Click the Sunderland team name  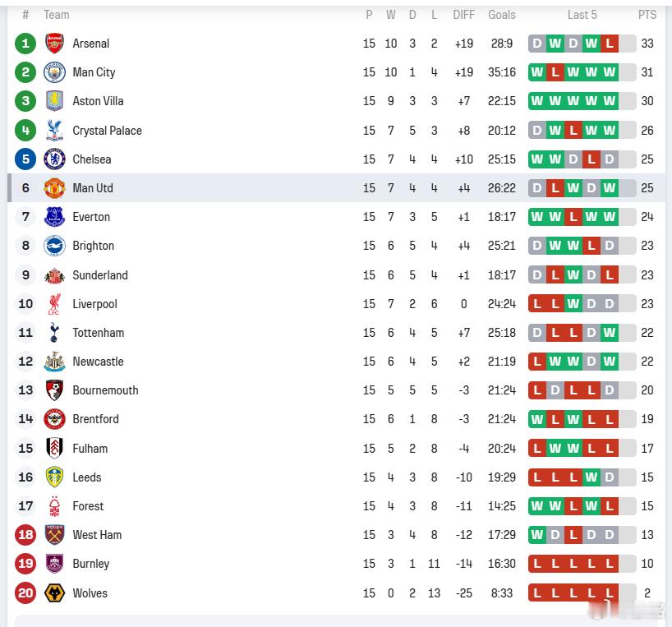click(100, 275)
